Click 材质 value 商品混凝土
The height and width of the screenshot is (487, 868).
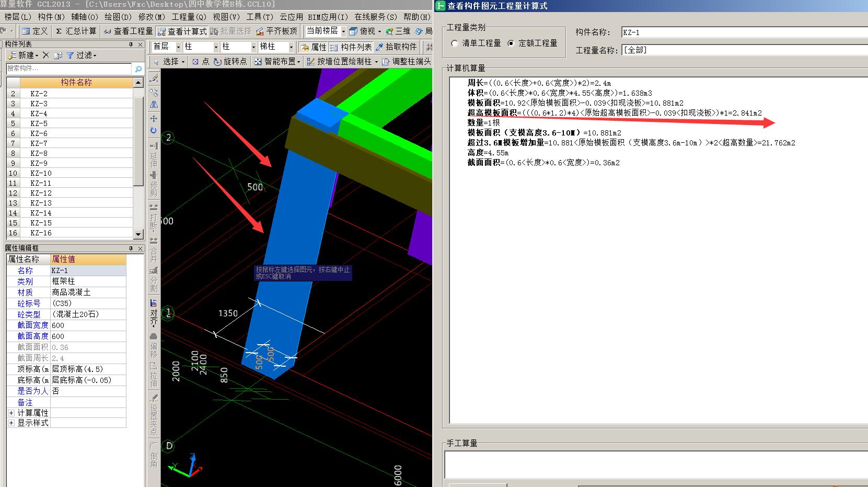pos(88,292)
